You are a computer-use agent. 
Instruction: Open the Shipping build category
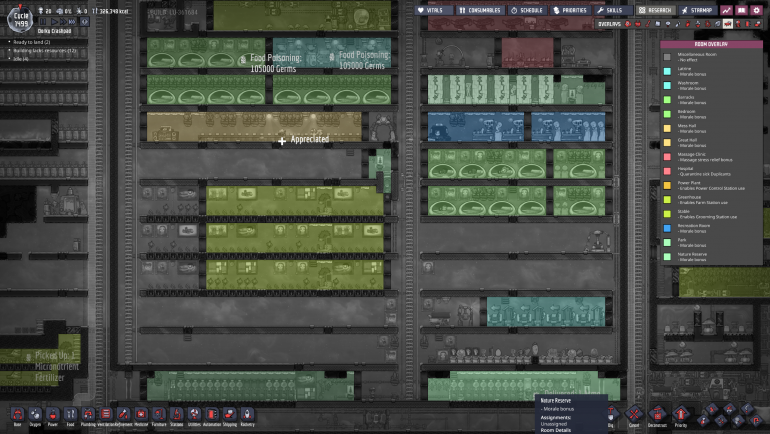tap(229, 415)
